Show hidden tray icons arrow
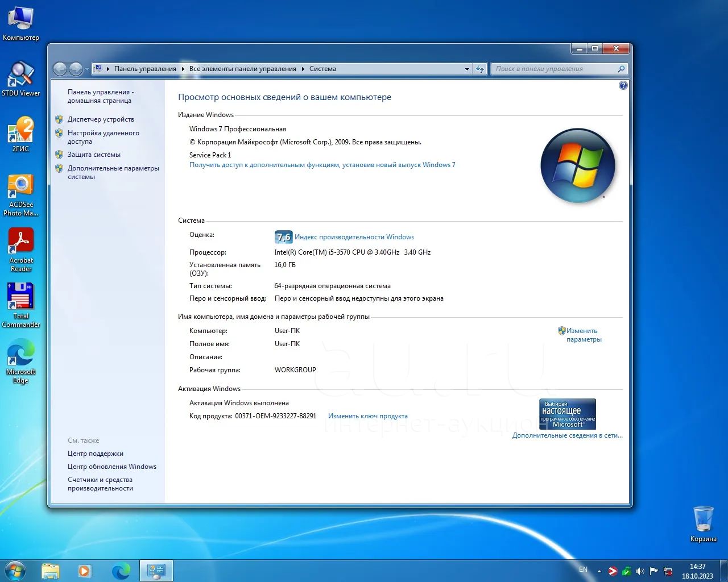The height and width of the screenshot is (582, 728). pos(599,571)
